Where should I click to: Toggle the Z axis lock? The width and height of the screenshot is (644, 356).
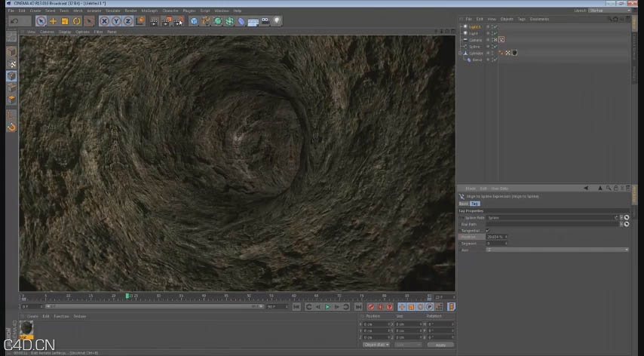(128, 21)
